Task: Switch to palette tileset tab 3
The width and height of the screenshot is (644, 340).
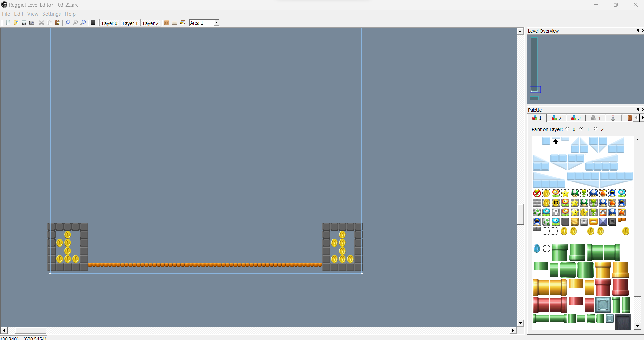Action: coord(576,118)
